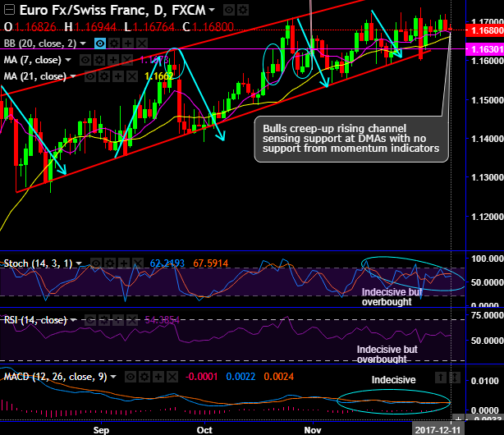Screen dimensions: 504x435
Task: Delete MA (7, close) with its X icon
Action: click(x=127, y=60)
